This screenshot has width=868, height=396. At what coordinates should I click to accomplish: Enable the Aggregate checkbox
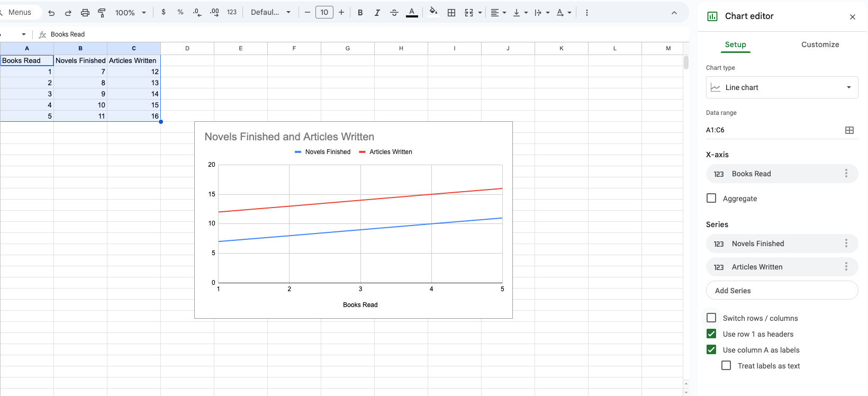point(711,198)
